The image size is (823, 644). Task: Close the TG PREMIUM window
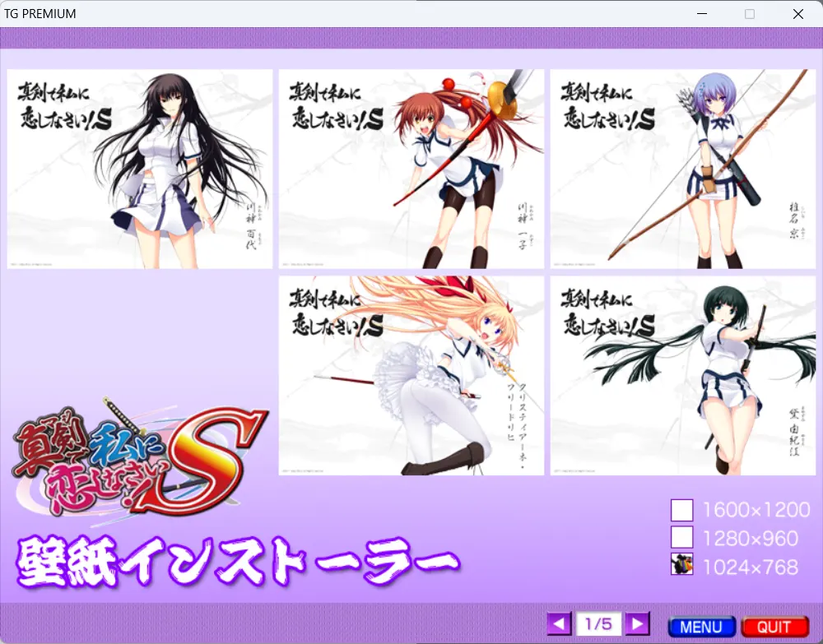click(797, 14)
